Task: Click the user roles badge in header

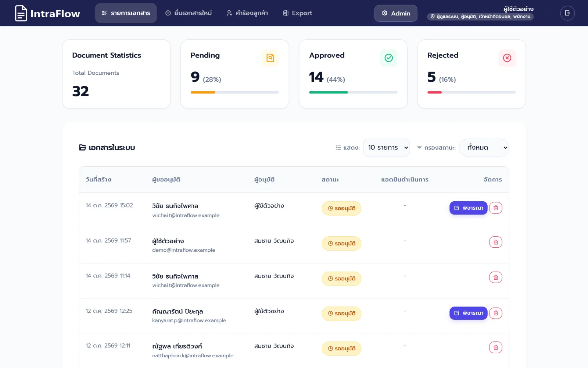Action: click(480, 17)
